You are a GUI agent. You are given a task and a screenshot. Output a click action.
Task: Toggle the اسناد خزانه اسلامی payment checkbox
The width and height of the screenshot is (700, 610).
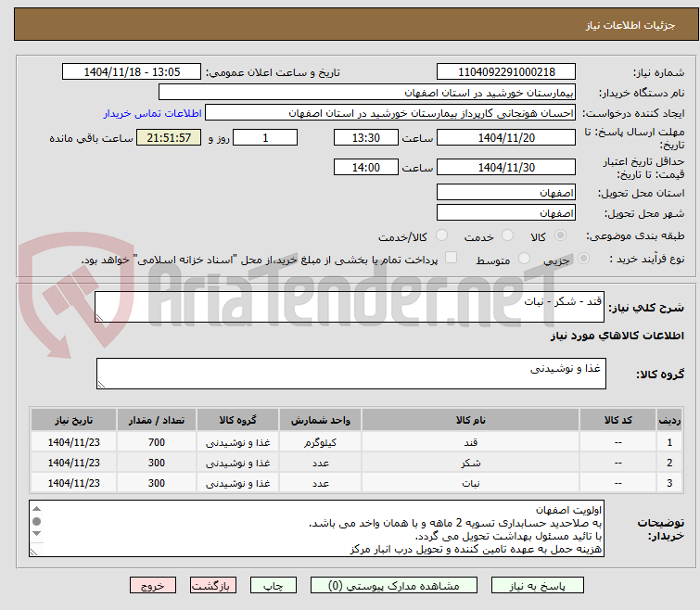[x=452, y=258]
